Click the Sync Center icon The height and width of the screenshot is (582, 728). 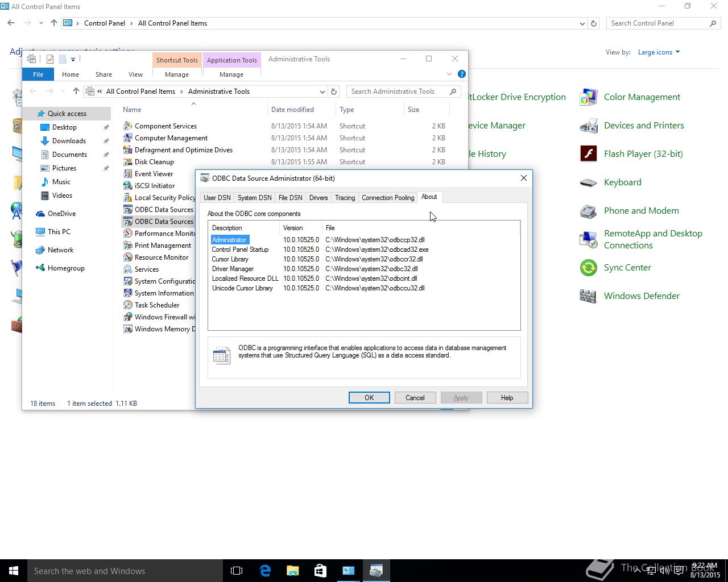pyautogui.click(x=588, y=268)
